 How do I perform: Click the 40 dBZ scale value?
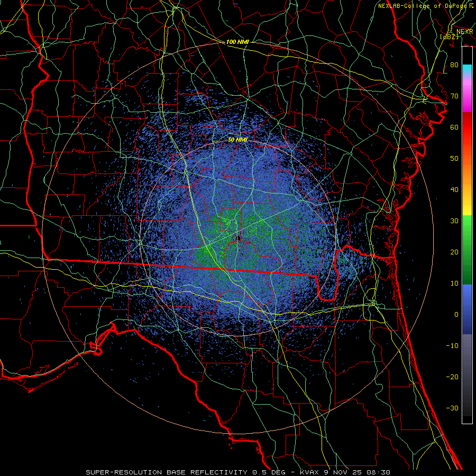[454, 190]
